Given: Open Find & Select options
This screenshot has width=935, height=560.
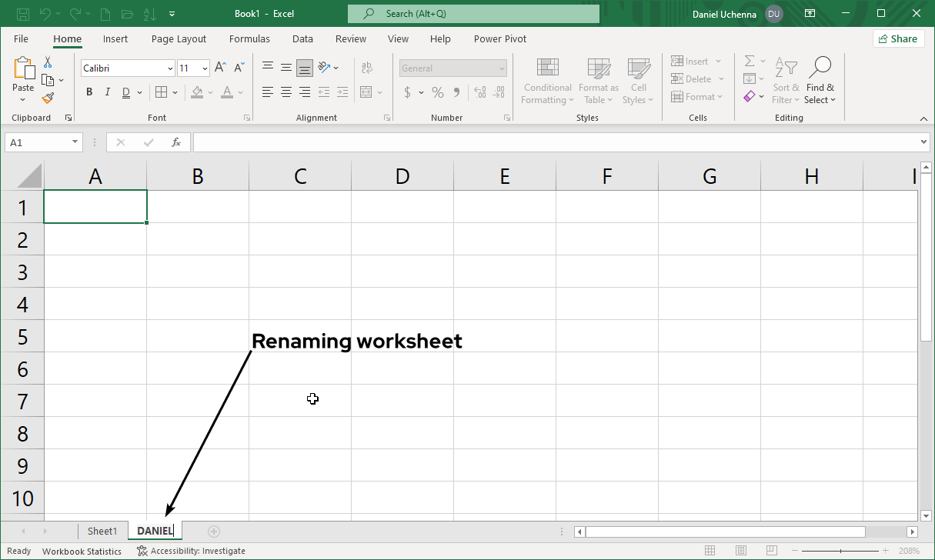Looking at the screenshot, I should coord(820,80).
